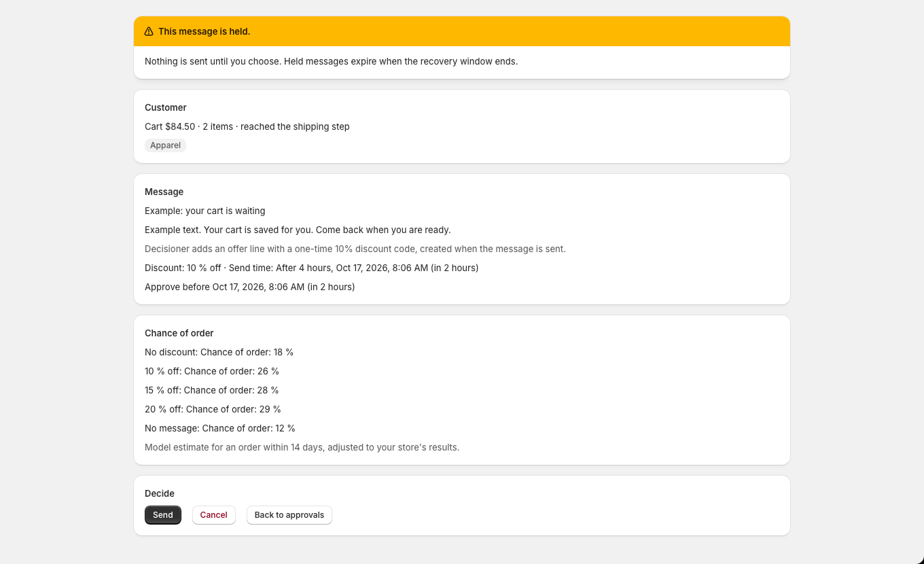
Task: Click '10 % off: Chance of order: 26 %'
Action: tap(212, 371)
